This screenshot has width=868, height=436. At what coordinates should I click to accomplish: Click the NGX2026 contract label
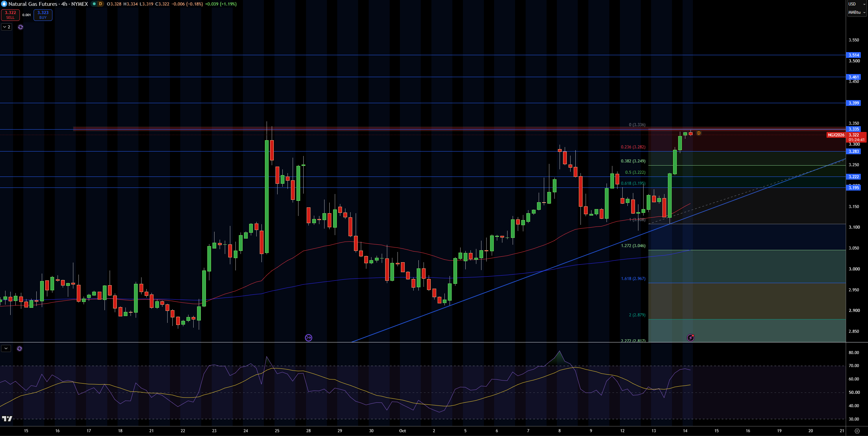pyautogui.click(x=836, y=135)
